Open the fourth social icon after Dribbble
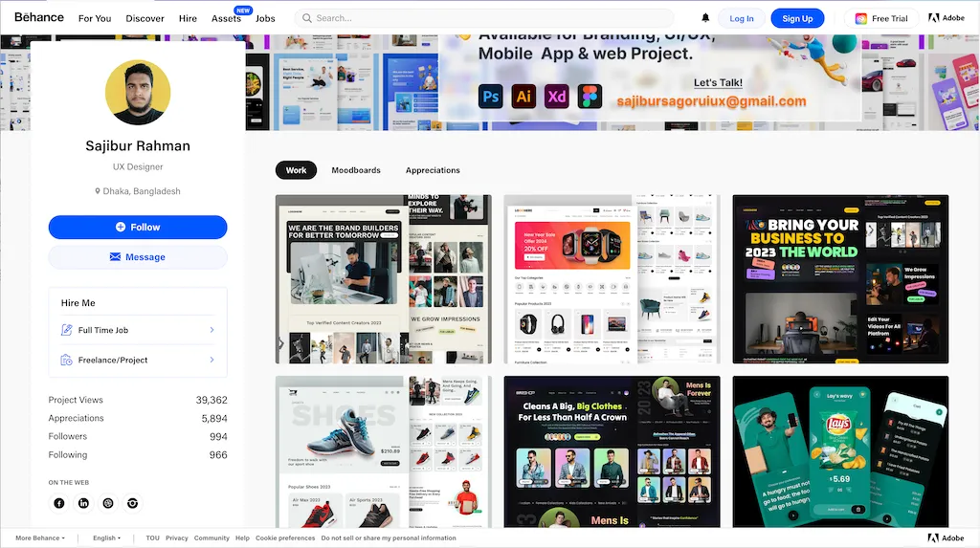The image size is (980, 548). tap(132, 503)
